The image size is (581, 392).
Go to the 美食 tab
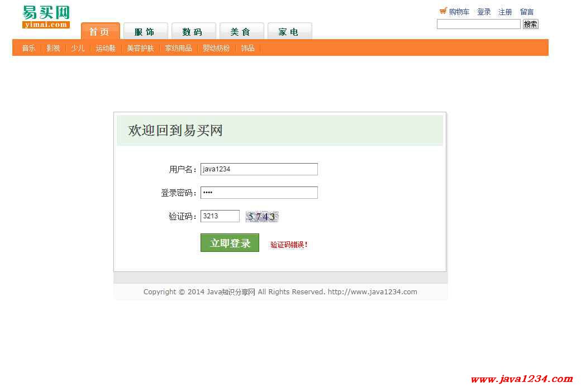tap(240, 32)
